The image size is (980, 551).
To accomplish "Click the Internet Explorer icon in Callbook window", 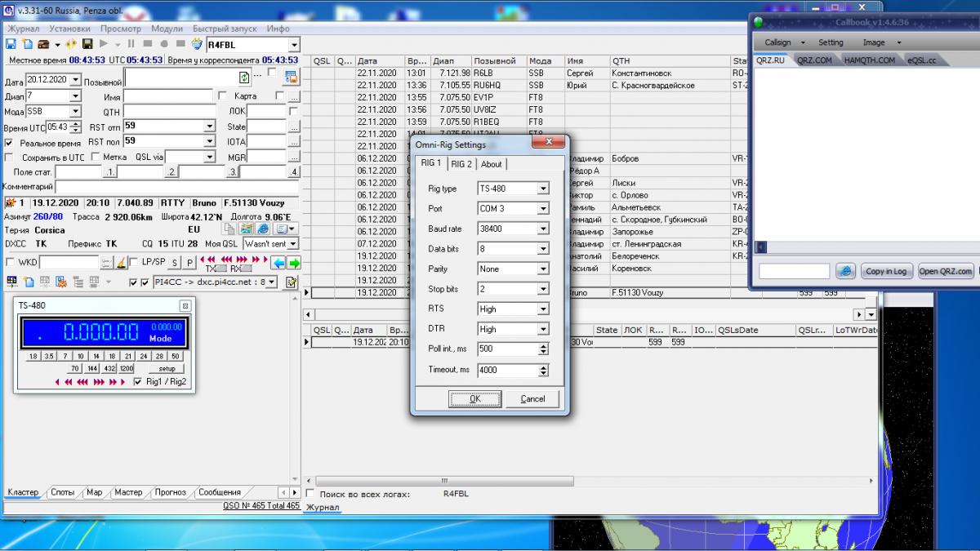I will (x=845, y=271).
